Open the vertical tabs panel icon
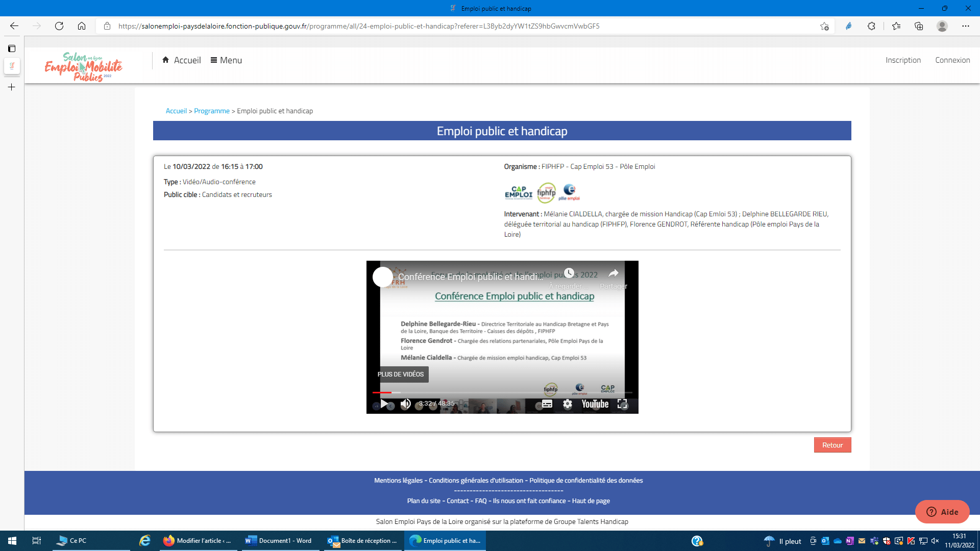 point(12,48)
